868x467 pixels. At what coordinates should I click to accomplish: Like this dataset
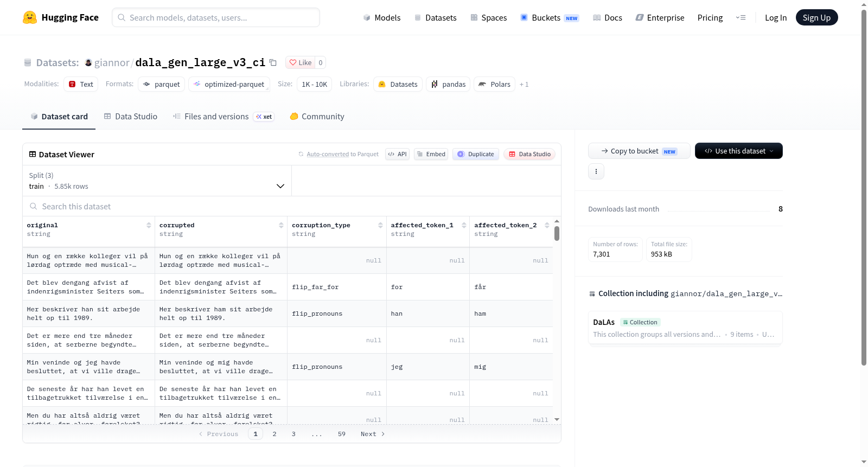point(301,62)
